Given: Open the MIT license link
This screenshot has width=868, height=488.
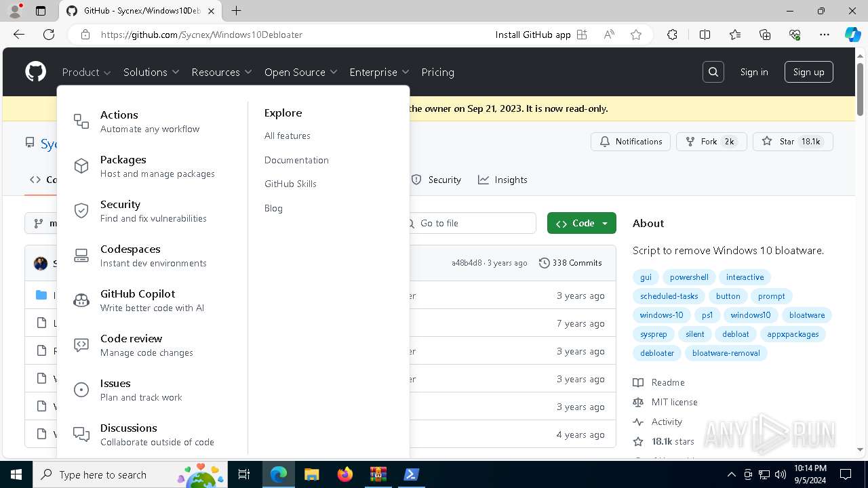Looking at the screenshot, I should [x=665, y=402].
